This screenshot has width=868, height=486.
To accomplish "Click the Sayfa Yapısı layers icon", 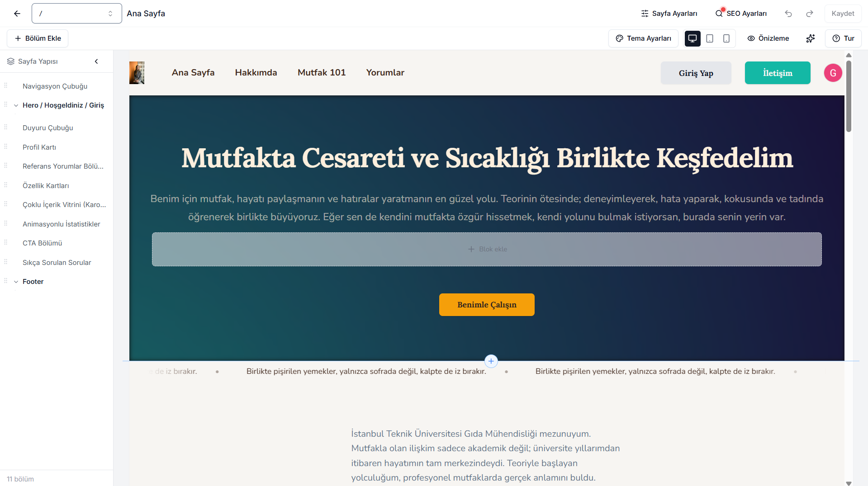I will coord(11,61).
